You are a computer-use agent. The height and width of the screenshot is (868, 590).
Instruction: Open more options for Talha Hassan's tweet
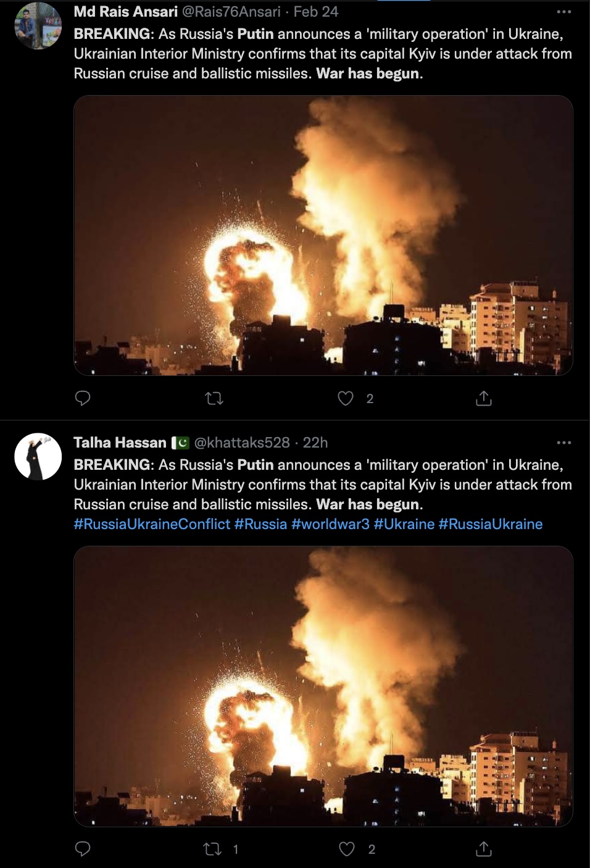[564, 443]
